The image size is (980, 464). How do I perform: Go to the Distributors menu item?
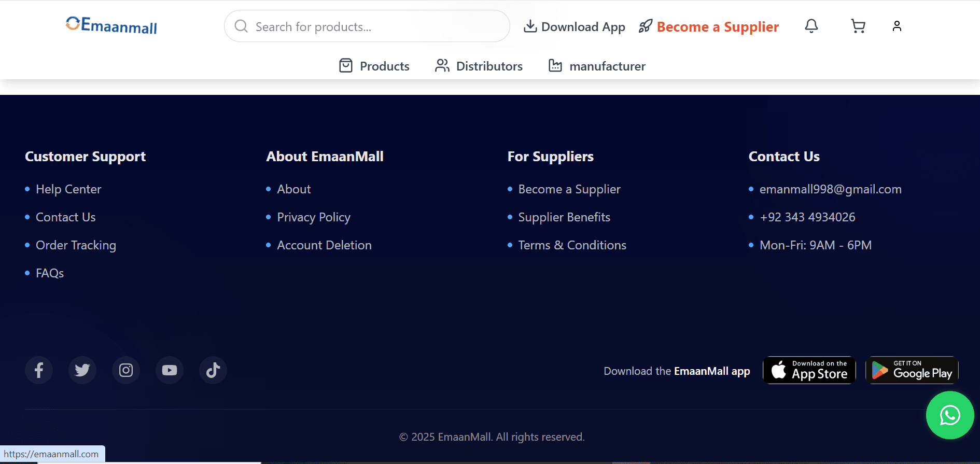(479, 66)
